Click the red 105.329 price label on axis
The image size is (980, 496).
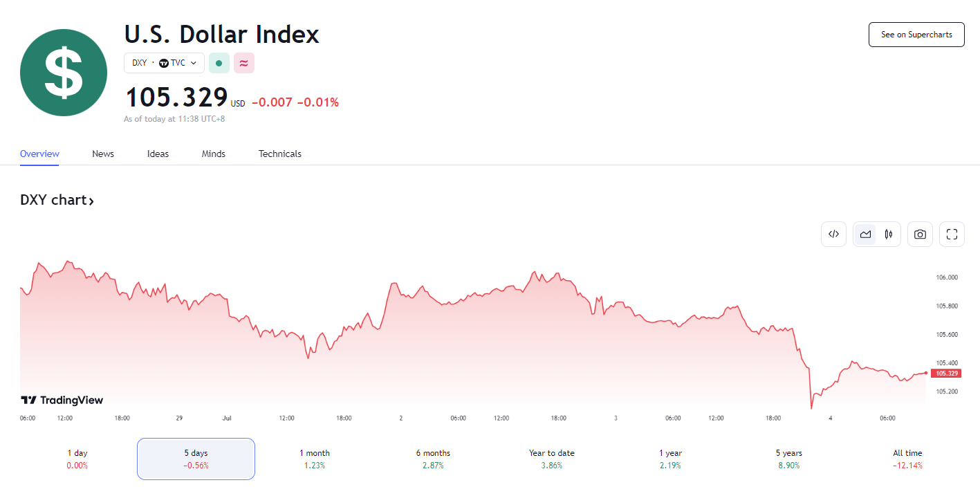coord(945,374)
